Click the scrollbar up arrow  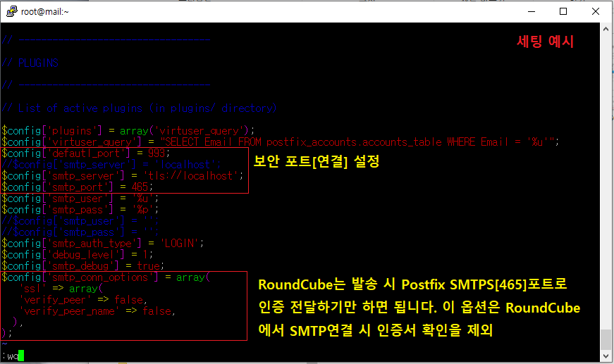(x=606, y=29)
